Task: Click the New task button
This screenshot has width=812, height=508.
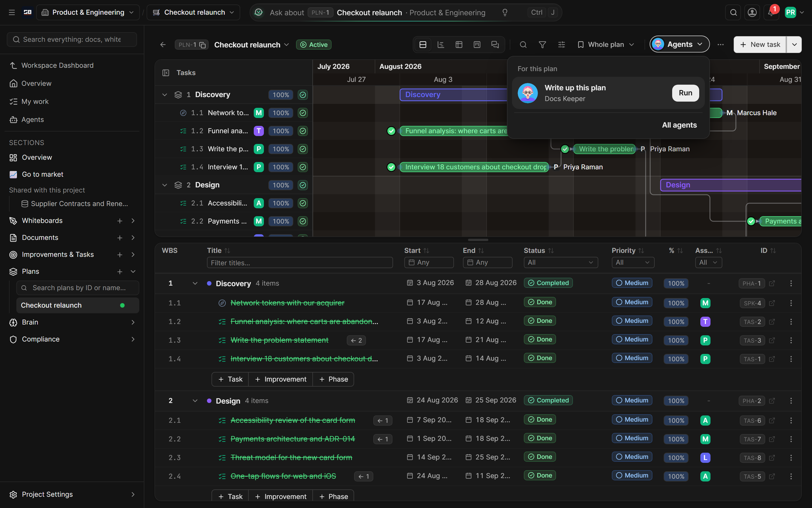Action: (x=760, y=45)
